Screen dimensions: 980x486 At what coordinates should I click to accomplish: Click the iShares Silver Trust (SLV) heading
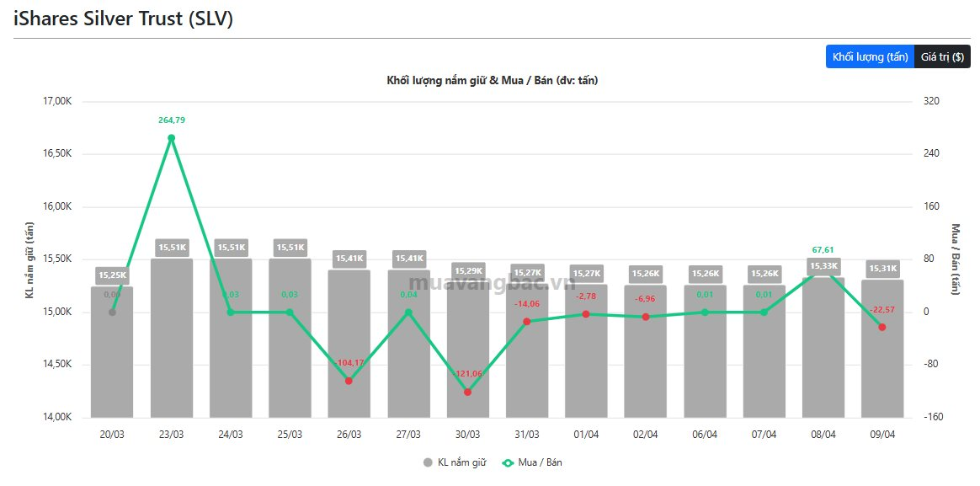click(123, 19)
